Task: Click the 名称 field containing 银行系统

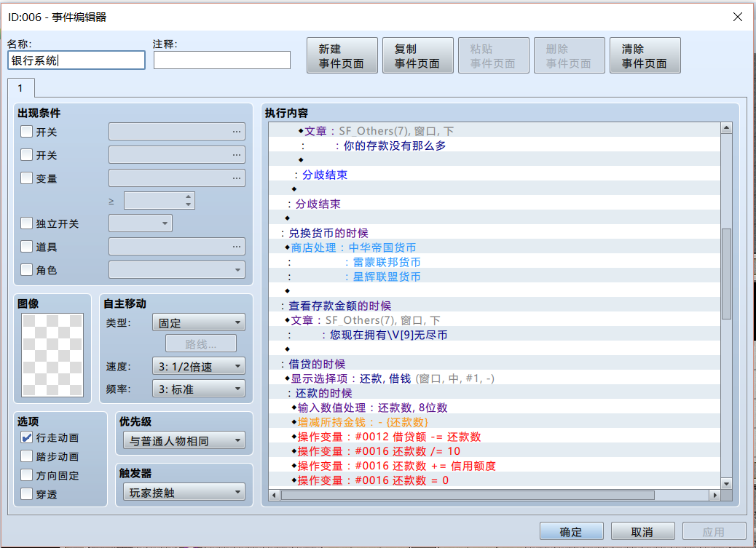Action: (76, 60)
